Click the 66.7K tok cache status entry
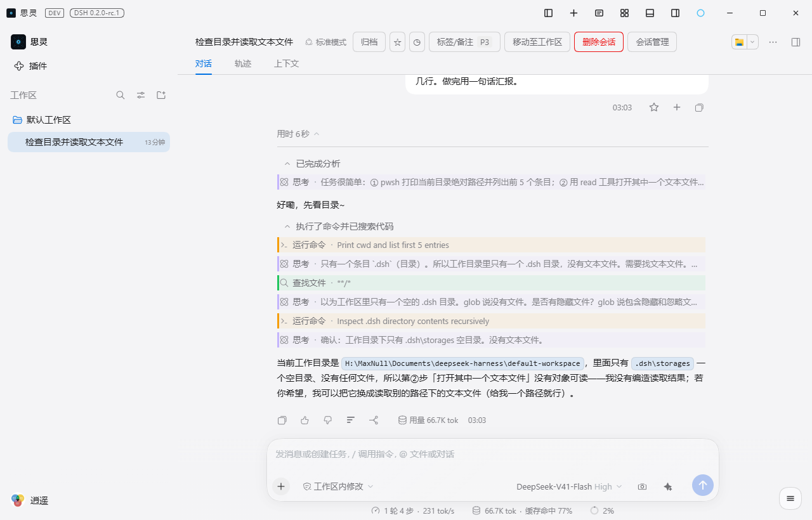The height and width of the screenshot is (520, 812). click(522, 510)
